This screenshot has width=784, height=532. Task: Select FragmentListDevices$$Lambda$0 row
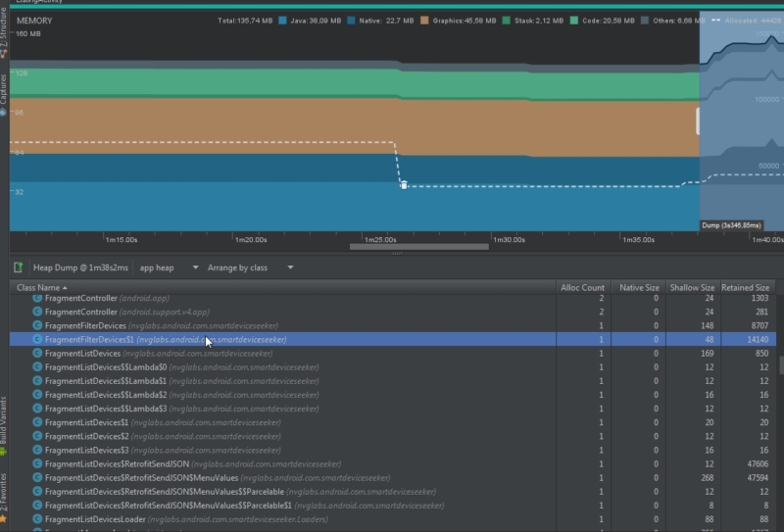(x=393, y=367)
